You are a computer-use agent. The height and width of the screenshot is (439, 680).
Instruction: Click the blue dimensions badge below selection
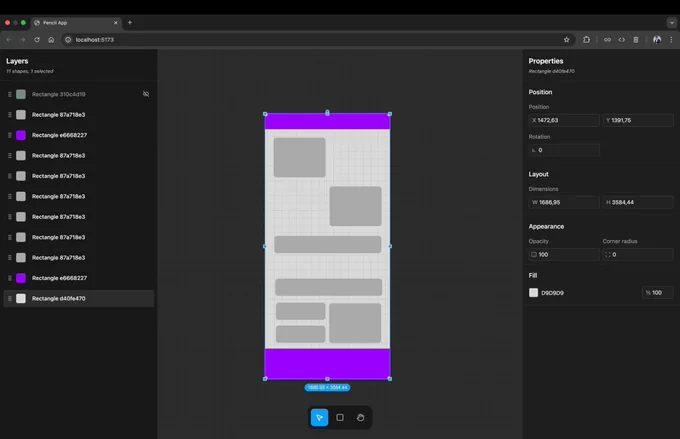coord(327,387)
